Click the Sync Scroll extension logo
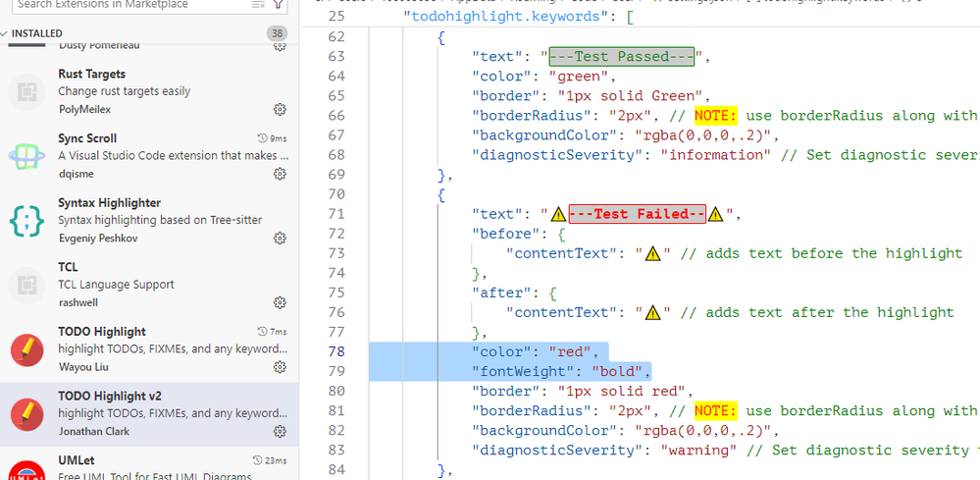The height and width of the screenshot is (480, 980). [26, 156]
